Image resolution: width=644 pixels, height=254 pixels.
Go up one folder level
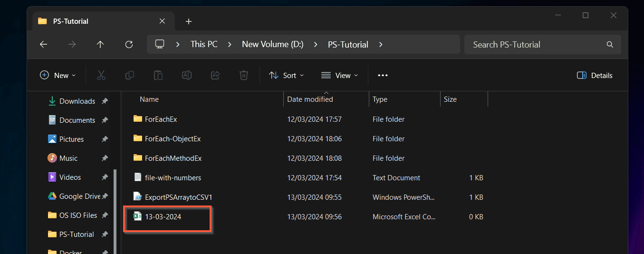pos(100,44)
